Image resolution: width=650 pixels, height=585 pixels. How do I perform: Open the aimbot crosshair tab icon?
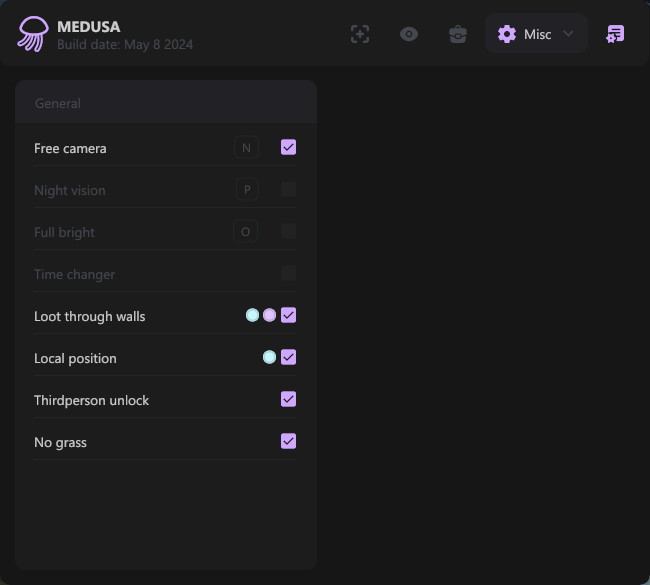click(360, 34)
